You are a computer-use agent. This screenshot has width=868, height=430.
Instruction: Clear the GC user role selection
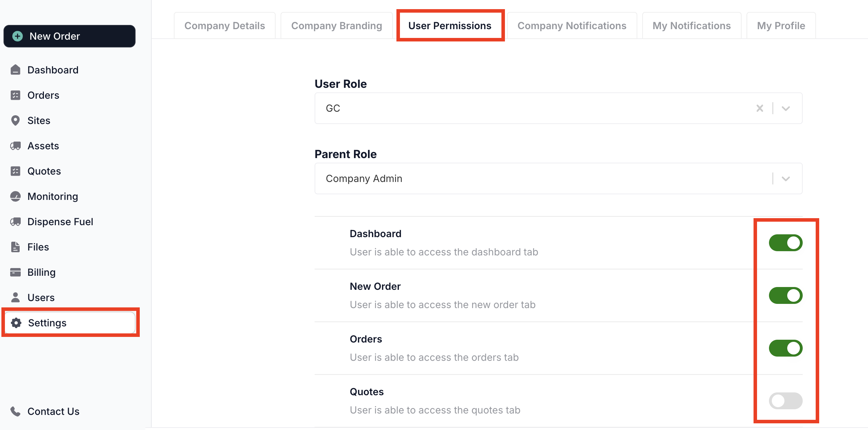click(x=760, y=108)
